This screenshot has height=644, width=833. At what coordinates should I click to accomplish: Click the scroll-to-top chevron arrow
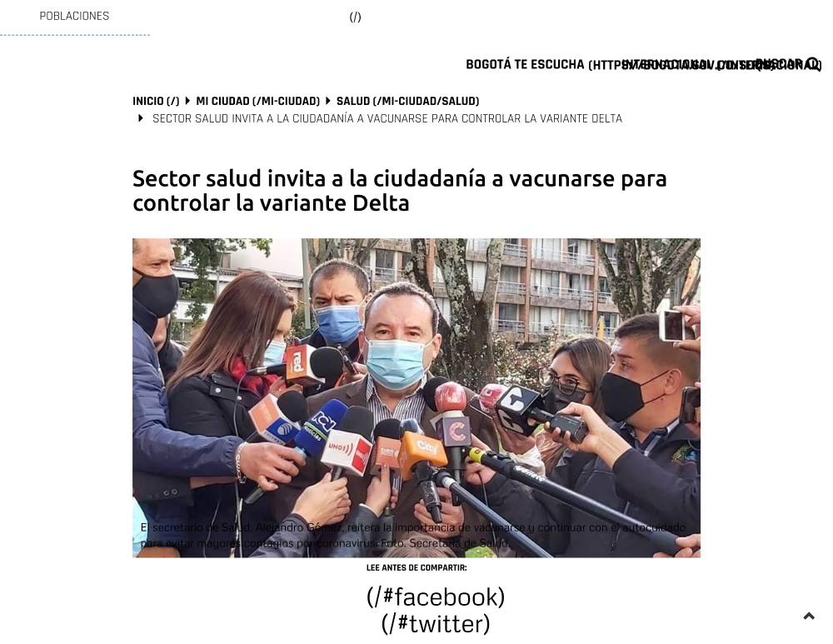pyautogui.click(x=809, y=616)
